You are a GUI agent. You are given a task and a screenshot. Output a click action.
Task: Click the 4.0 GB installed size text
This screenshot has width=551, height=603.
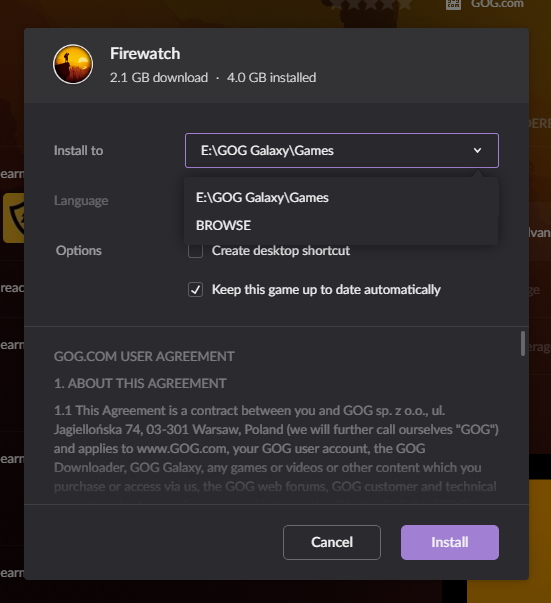[x=271, y=78]
